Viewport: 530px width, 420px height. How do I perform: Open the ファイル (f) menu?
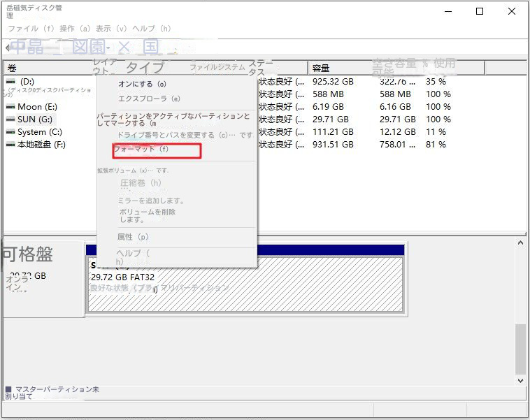31,29
